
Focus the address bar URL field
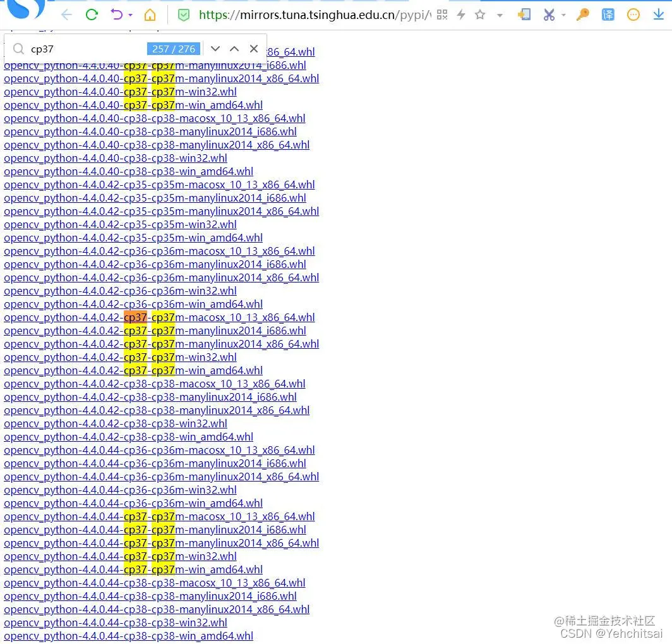click(315, 15)
